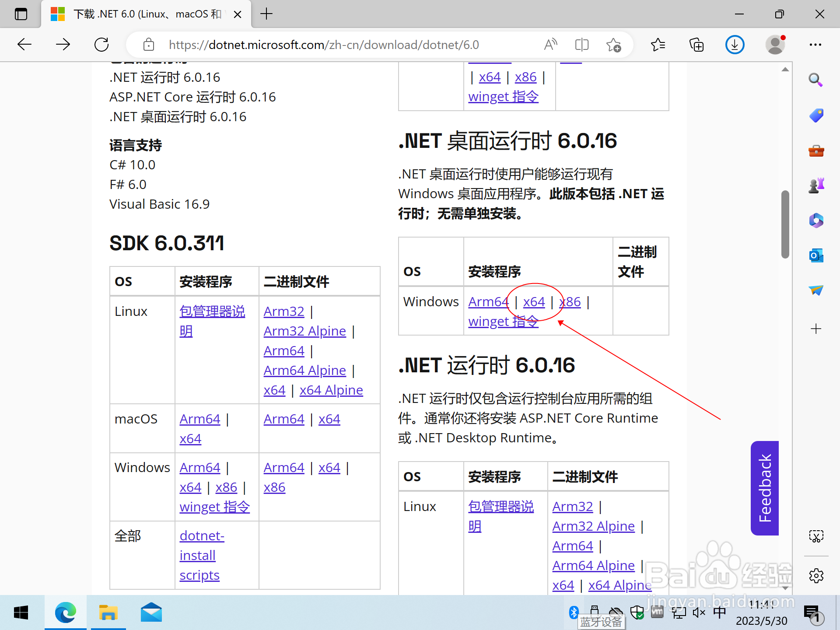Download SDK Linux Arm32 Alpine binary
840x630 pixels.
305,331
